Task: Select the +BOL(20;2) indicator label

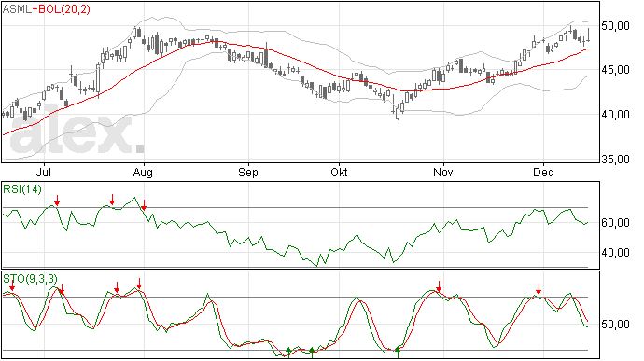Action: coord(61,8)
